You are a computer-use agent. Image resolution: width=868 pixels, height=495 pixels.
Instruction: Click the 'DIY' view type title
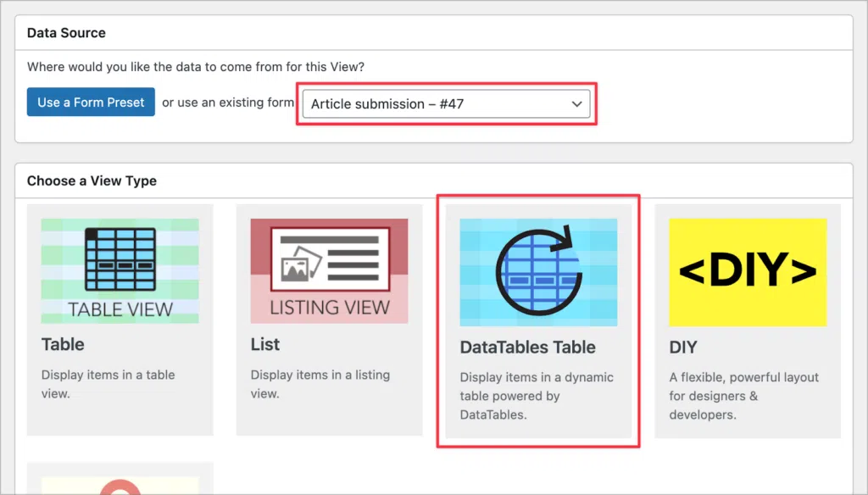[683, 348]
